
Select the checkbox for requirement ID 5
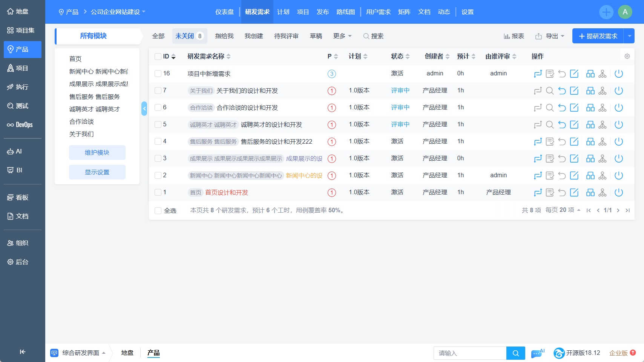tap(158, 124)
